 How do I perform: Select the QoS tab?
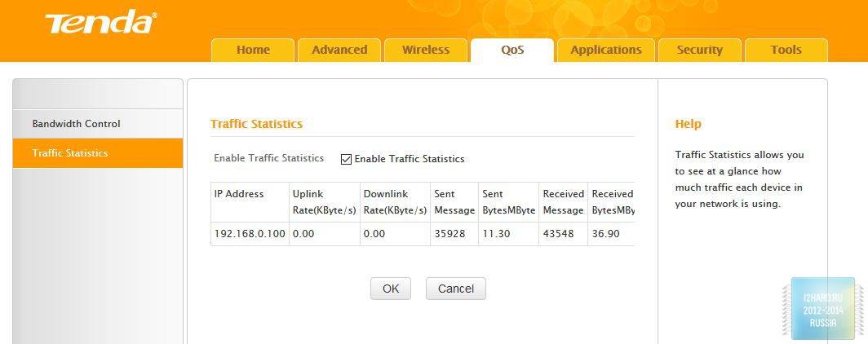512,50
